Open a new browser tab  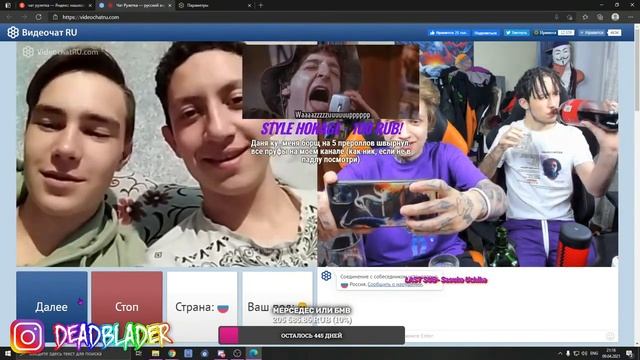point(261,5)
